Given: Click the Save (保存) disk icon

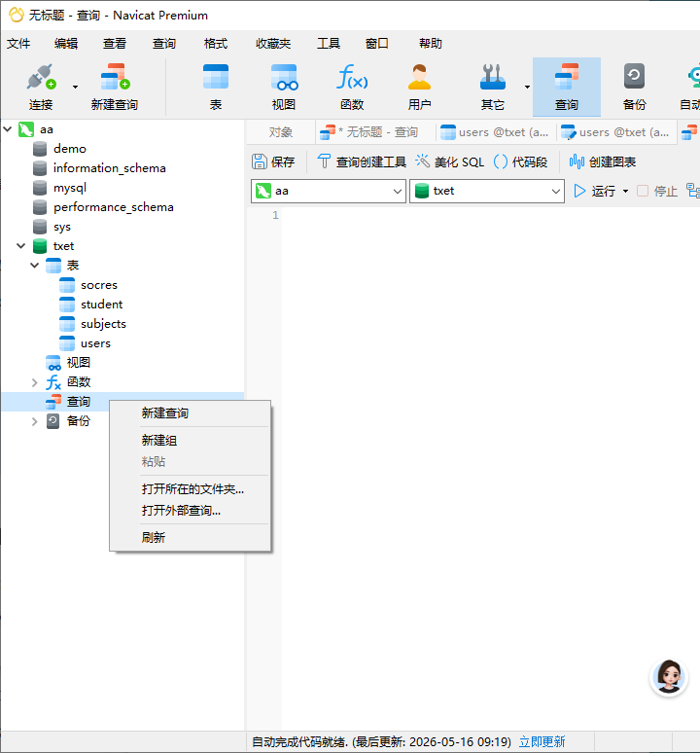Looking at the screenshot, I should coord(259,161).
